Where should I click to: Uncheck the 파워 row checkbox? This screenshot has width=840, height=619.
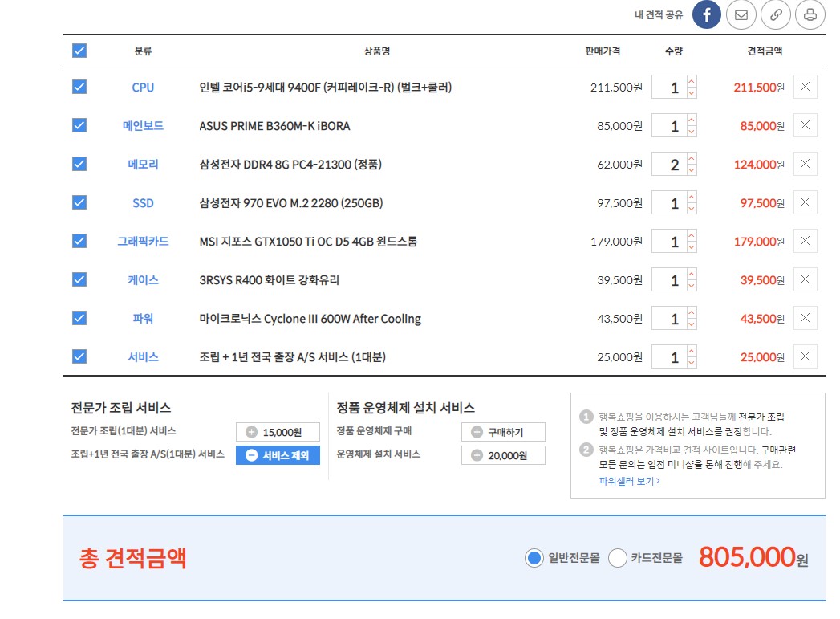click(x=79, y=319)
